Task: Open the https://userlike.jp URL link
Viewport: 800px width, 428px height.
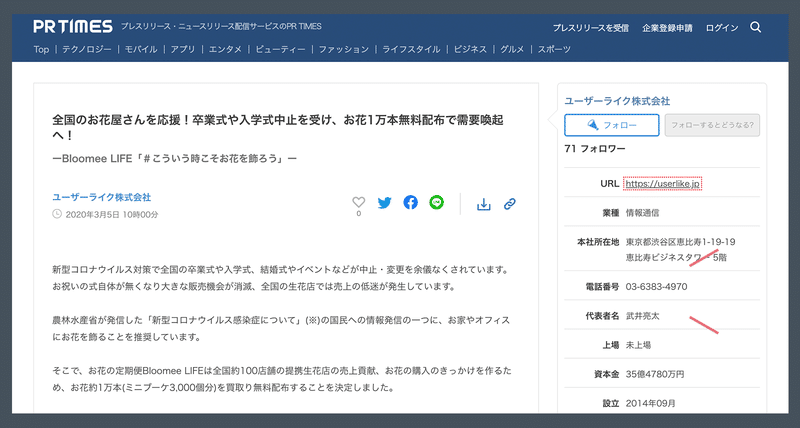Action: click(x=662, y=184)
